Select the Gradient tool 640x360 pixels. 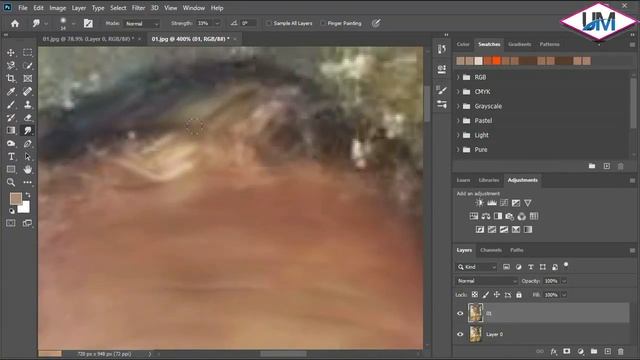click(11, 131)
